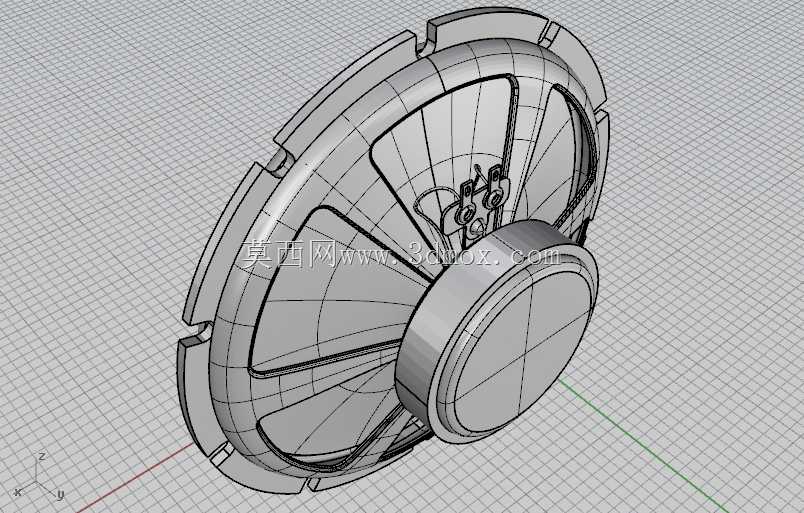The width and height of the screenshot is (804, 513).
Task: Select the green Y-axis grid line
Action: click(643, 444)
